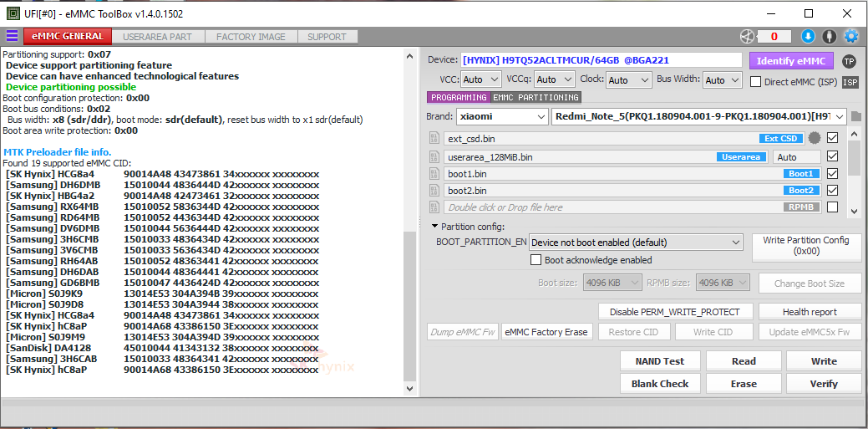The image size is (868, 429).
Task: Click the ISP pinout icon
Action: pos(850,82)
